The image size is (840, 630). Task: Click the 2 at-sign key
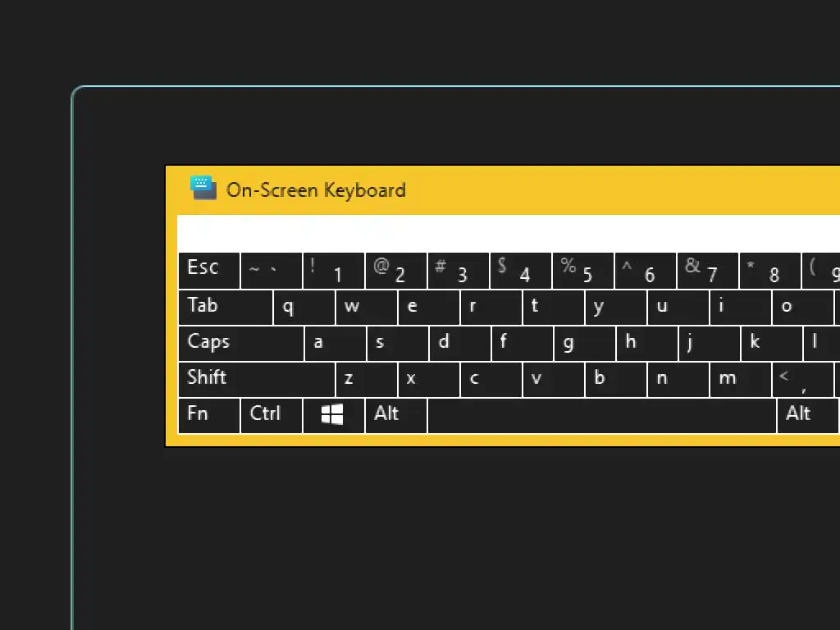pyautogui.click(x=396, y=271)
